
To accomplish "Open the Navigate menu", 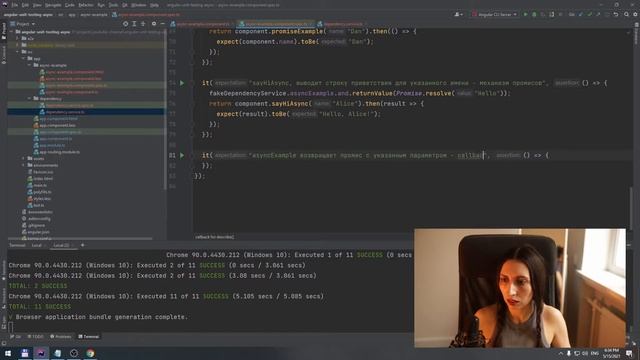I will pyautogui.click(x=53, y=5).
